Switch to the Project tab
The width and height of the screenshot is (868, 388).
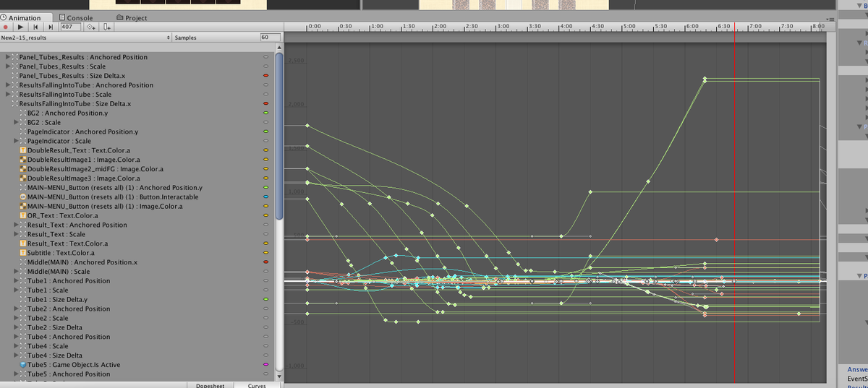[x=132, y=17]
